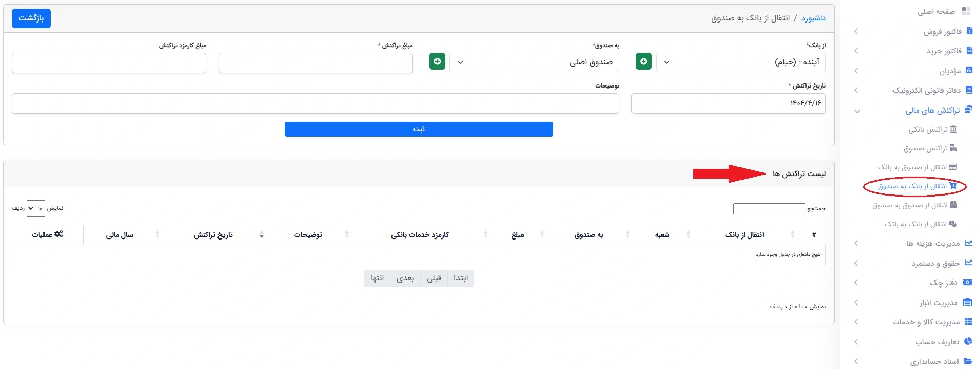Screen dimensions: 980x369
Task: Open the به صندوق dropdown
Action: click(534, 62)
